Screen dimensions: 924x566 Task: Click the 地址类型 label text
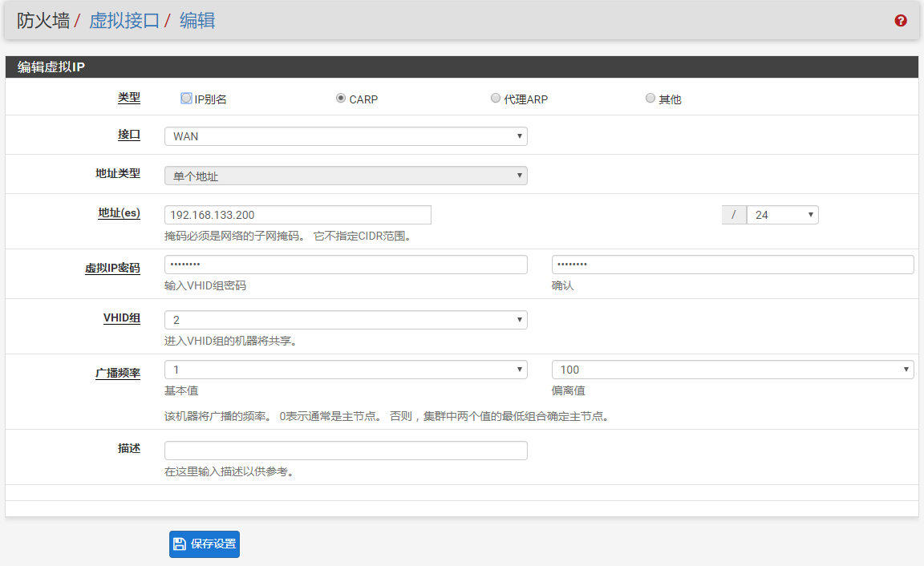(x=118, y=173)
